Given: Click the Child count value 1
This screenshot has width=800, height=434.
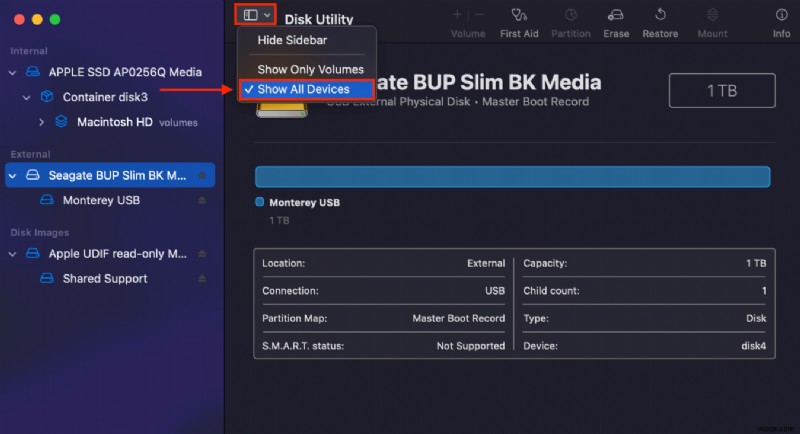Looking at the screenshot, I should click(764, 291).
